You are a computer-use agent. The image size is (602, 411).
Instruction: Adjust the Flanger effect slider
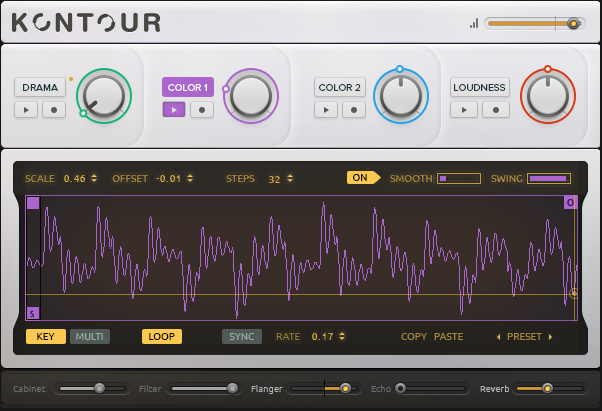[324, 388]
